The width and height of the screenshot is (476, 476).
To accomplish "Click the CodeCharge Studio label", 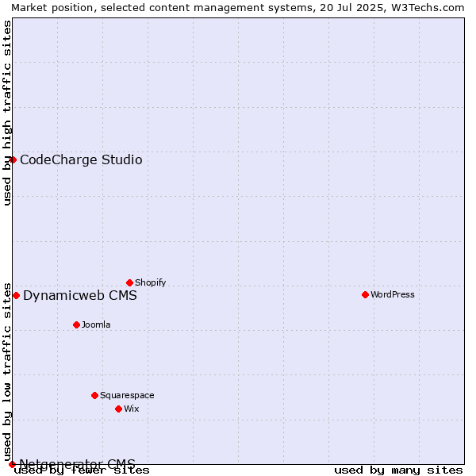I will (x=81, y=160).
